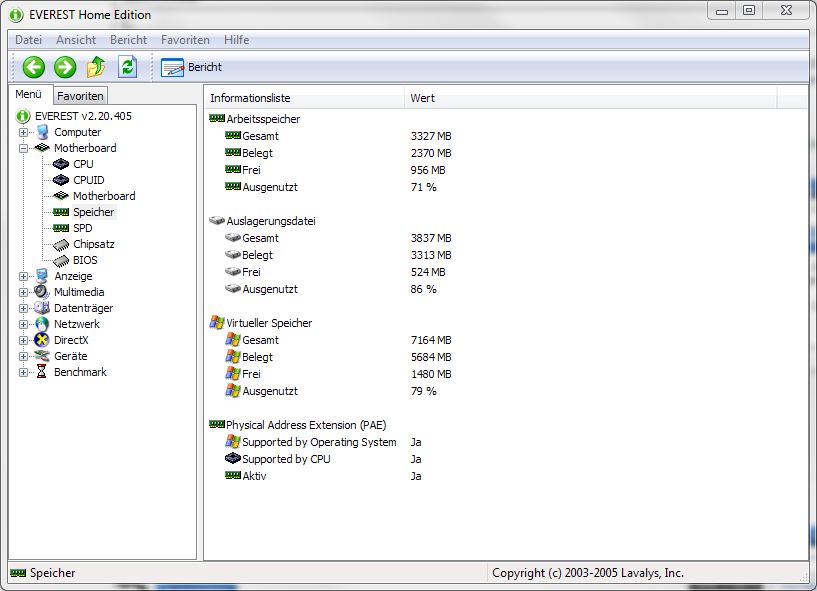Click the Wert column header
This screenshot has width=817, height=591.
(590, 98)
